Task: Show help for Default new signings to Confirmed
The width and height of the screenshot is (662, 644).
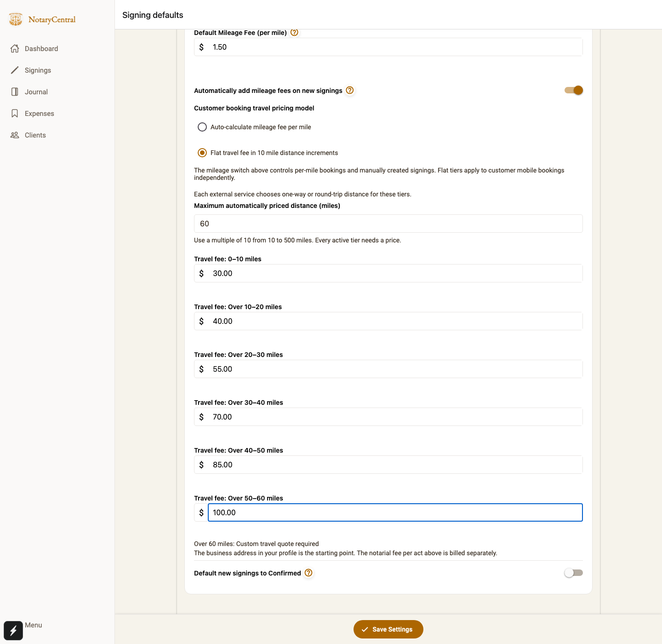Action: click(x=308, y=573)
